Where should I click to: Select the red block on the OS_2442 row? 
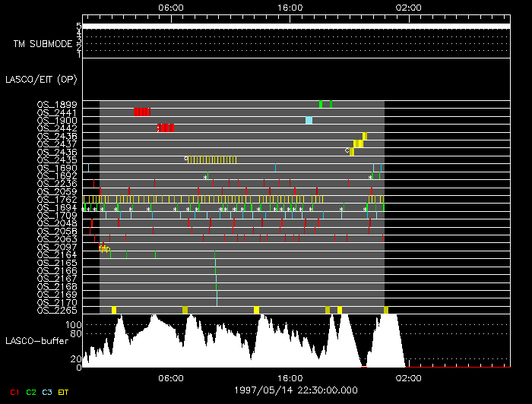tap(166, 128)
